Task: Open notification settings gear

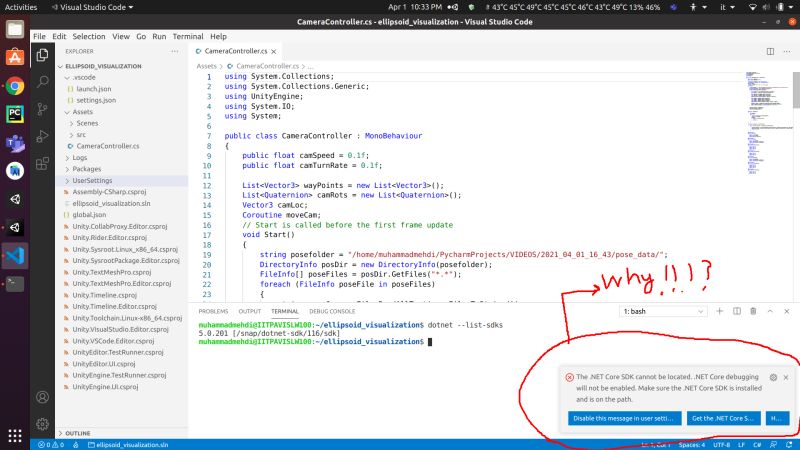Action: coord(773,378)
